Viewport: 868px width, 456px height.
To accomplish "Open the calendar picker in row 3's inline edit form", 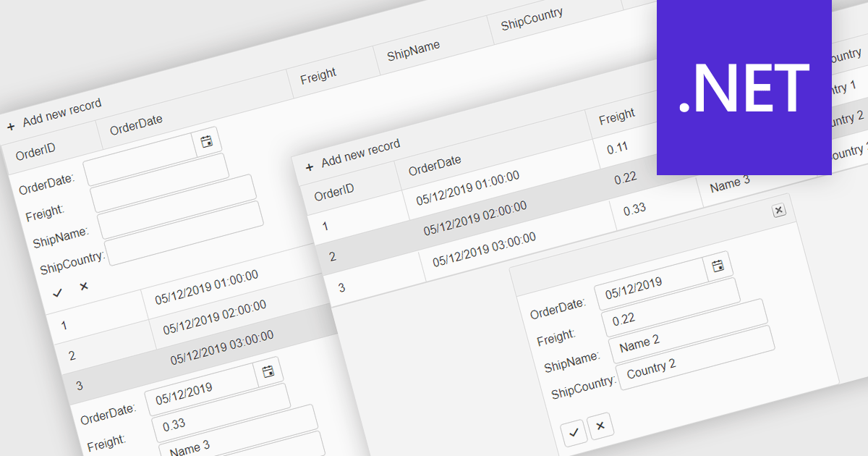I will click(x=268, y=371).
